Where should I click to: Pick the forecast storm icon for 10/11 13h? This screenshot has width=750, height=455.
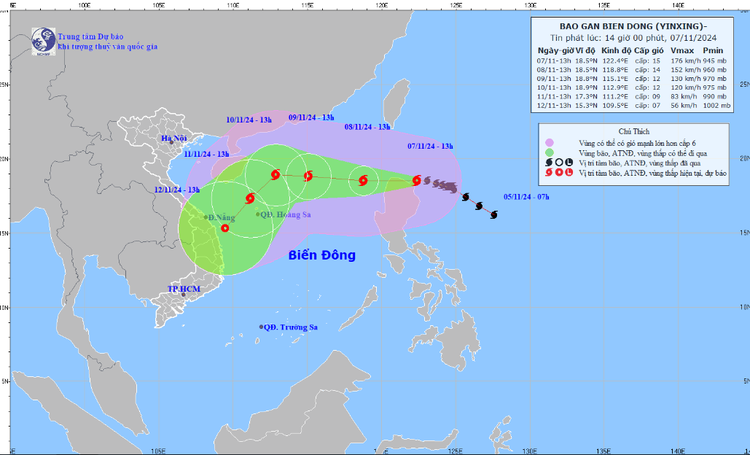[275, 175]
